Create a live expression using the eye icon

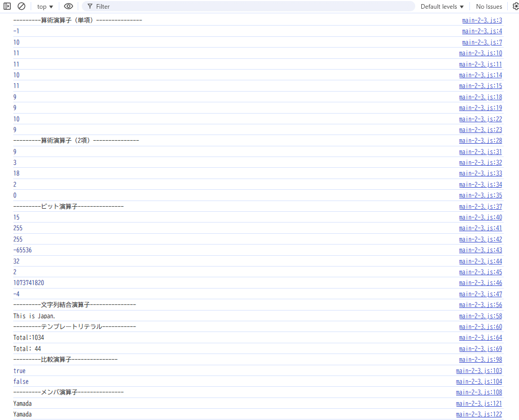tap(68, 6)
